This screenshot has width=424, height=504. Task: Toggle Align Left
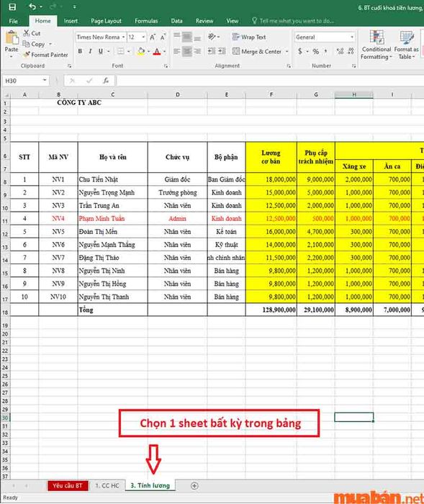[177, 51]
